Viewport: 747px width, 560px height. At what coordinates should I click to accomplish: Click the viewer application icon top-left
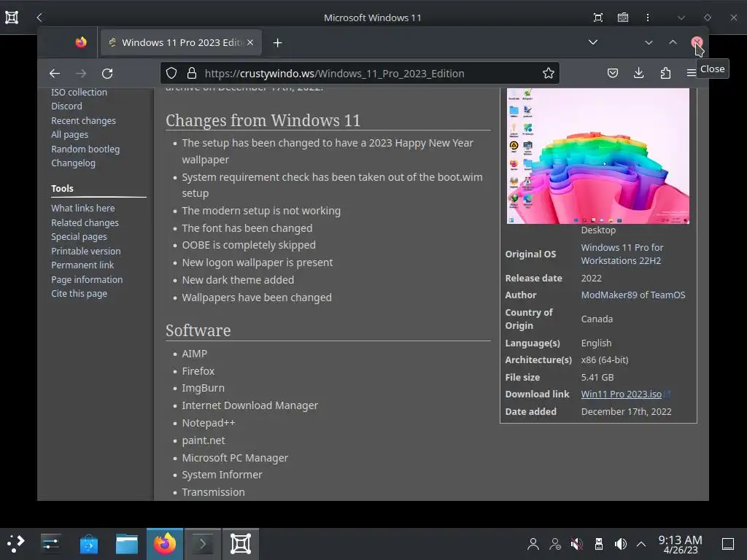pos(12,17)
